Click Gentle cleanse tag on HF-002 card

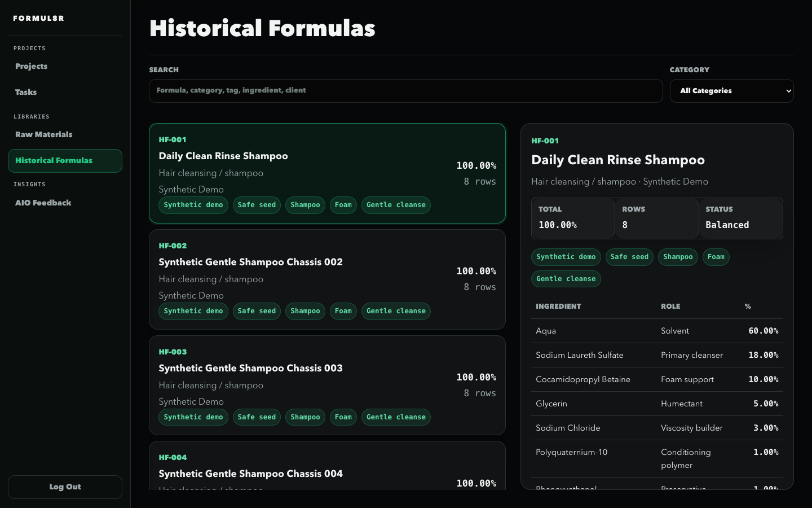[x=396, y=311]
